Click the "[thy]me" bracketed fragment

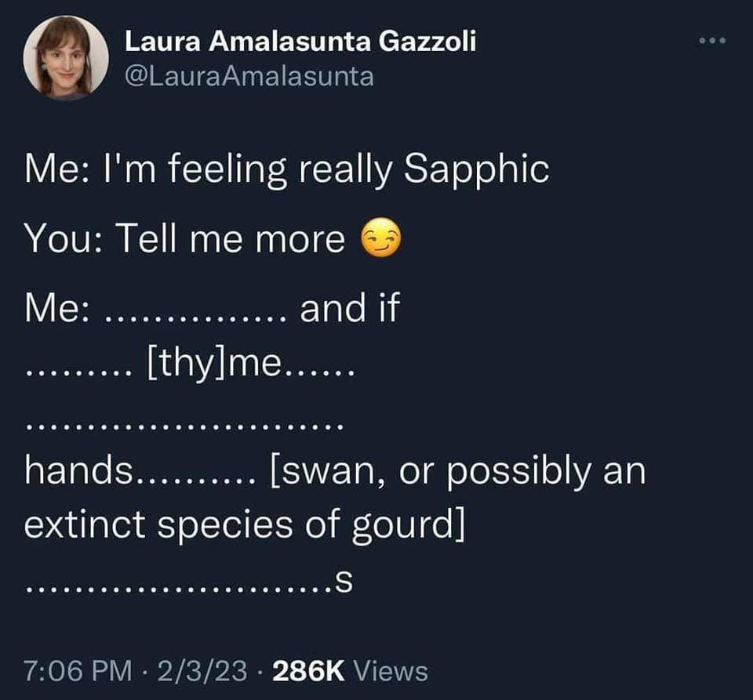coord(209,363)
